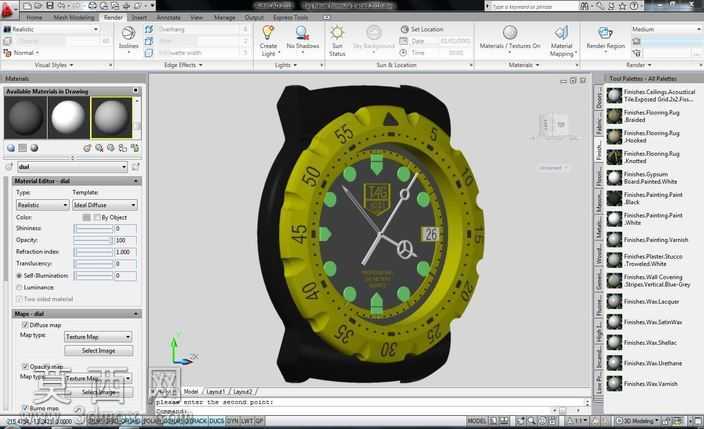
Task: Switch to the Mesh Modeling ribbon tab
Action: (x=74, y=18)
